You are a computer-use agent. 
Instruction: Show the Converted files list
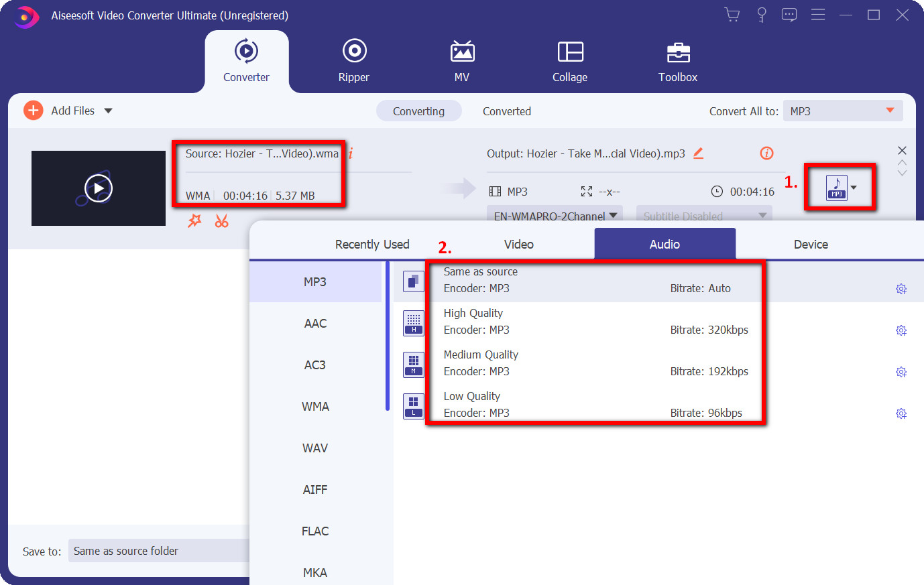pyautogui.click(x=506, y=111)
